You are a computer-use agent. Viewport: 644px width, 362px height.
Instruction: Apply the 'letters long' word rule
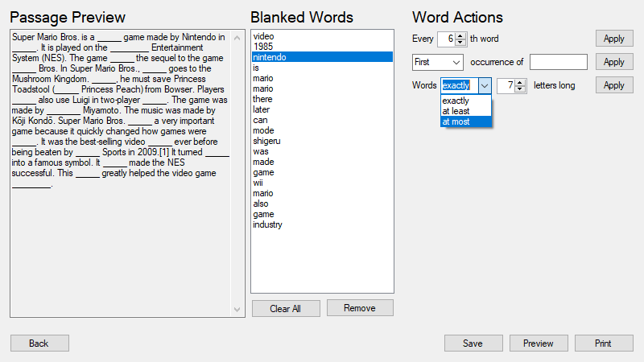[614, 85]
